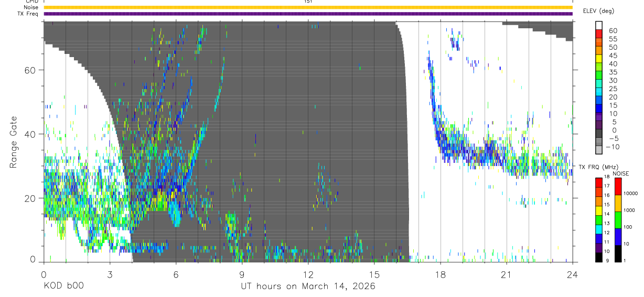Click the "17" value on the TX FRQ scale
The image size is (644, 297).
coord(606,186)
